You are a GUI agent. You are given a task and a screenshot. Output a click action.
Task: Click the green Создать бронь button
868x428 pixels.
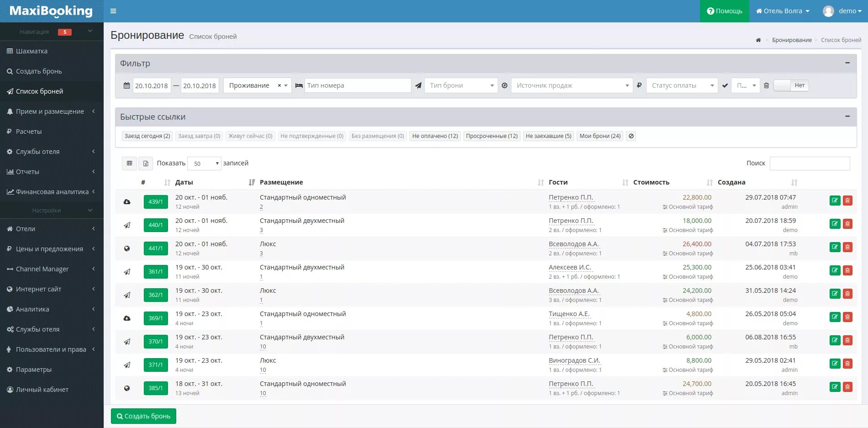(143, 416)
